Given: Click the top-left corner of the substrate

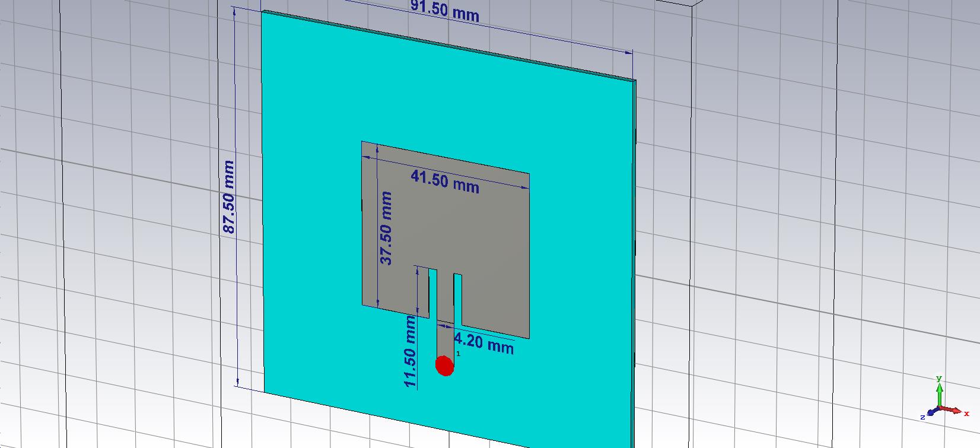Looking at the screenshot, I should 263,12.
